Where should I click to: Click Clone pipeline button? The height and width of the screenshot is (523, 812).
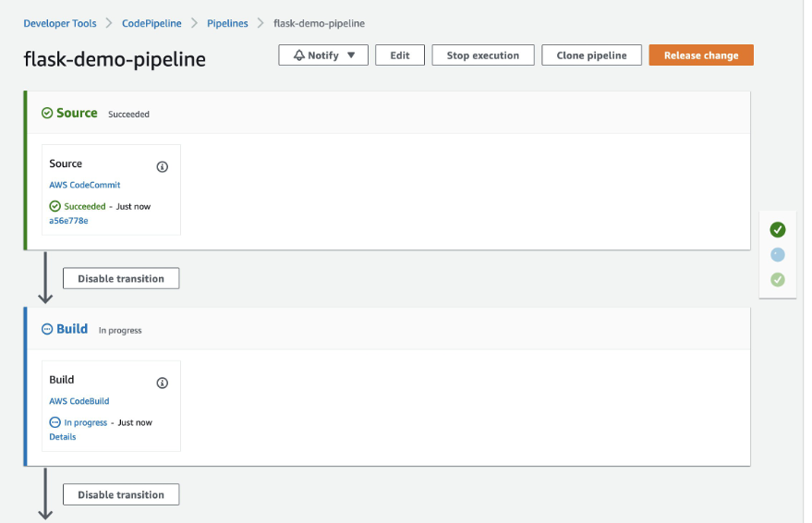tap(591, 55)
